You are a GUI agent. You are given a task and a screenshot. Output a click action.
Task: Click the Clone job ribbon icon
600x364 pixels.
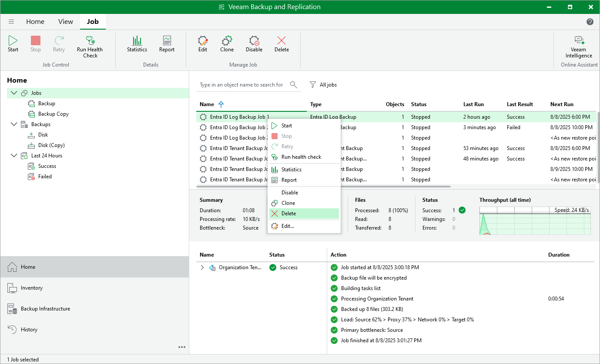(x=227, y=41)
